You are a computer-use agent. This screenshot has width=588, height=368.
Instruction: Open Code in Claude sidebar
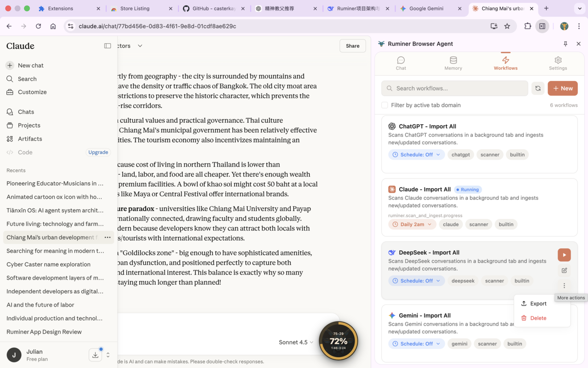tap(25, 152)
